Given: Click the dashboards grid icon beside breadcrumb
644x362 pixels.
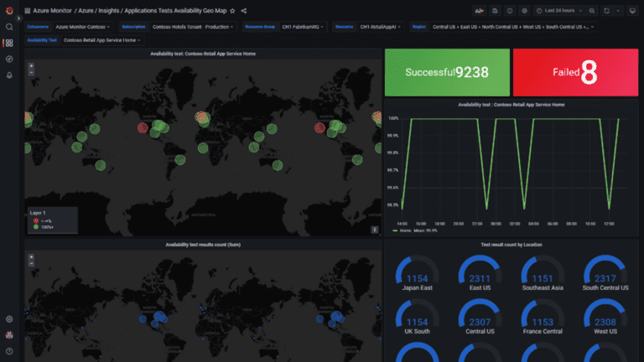Looking at the screenshot, I should (28, 11).
